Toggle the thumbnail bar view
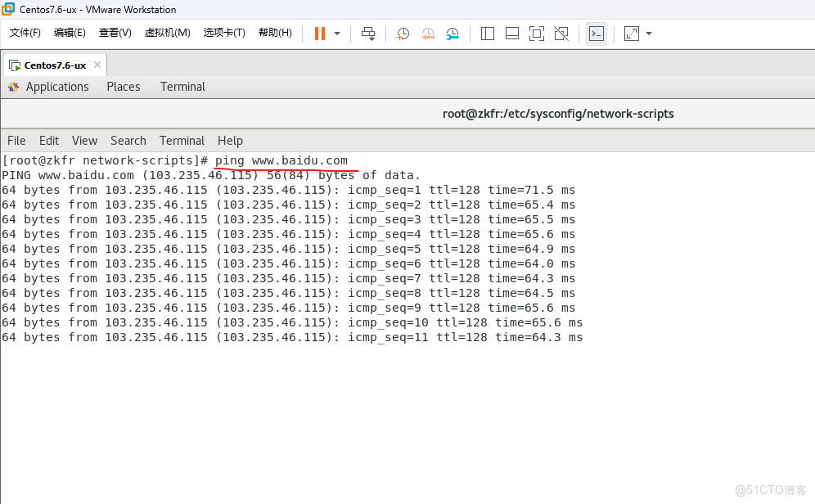 (512, 34)
